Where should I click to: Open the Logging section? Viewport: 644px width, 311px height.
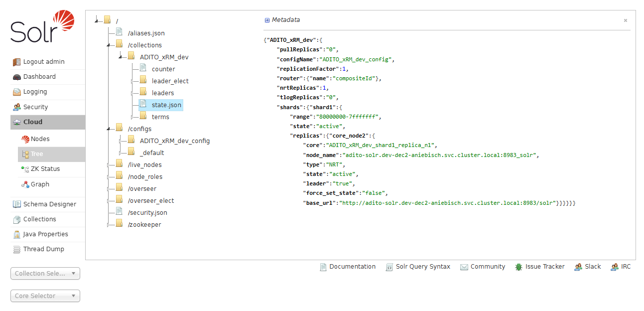[34, 92]
